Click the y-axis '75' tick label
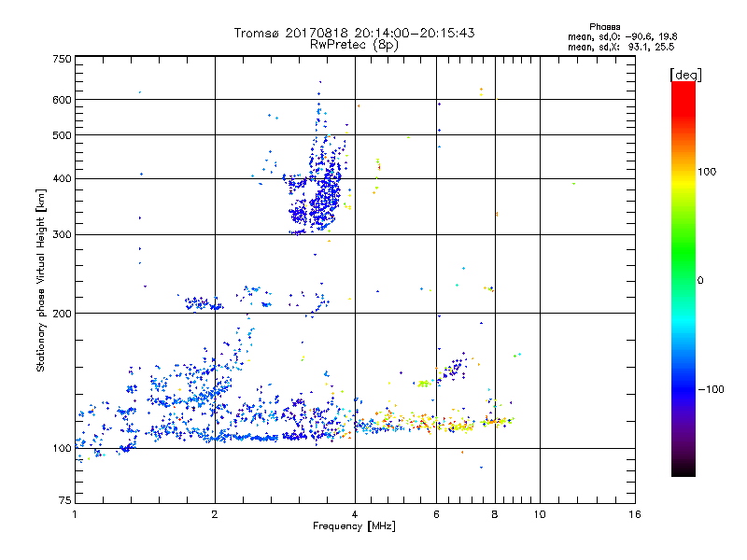This screenshot has width=747, height=560. click(65, 500)
